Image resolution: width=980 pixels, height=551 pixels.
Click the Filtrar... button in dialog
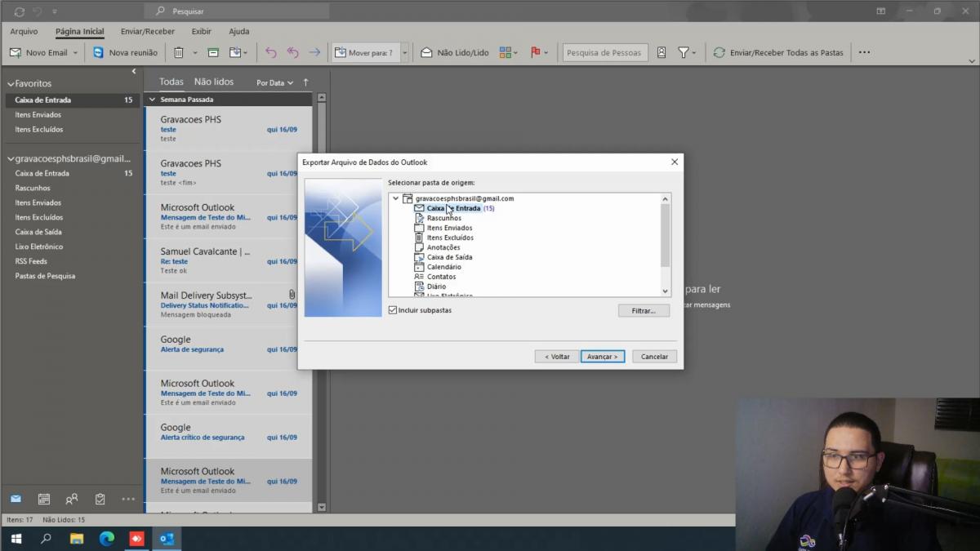(644, 311)
